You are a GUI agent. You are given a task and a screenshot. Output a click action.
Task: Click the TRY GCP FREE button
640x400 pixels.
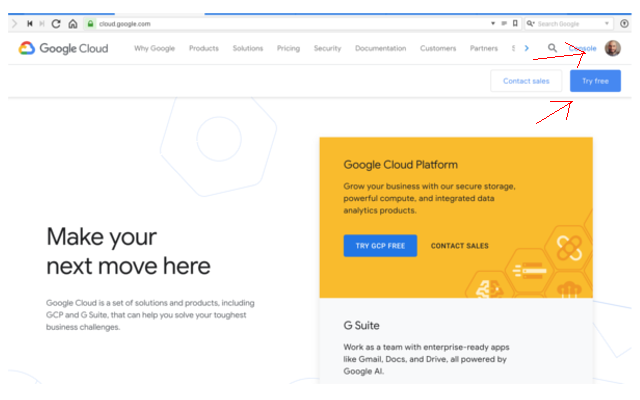(x=380, y=246)
